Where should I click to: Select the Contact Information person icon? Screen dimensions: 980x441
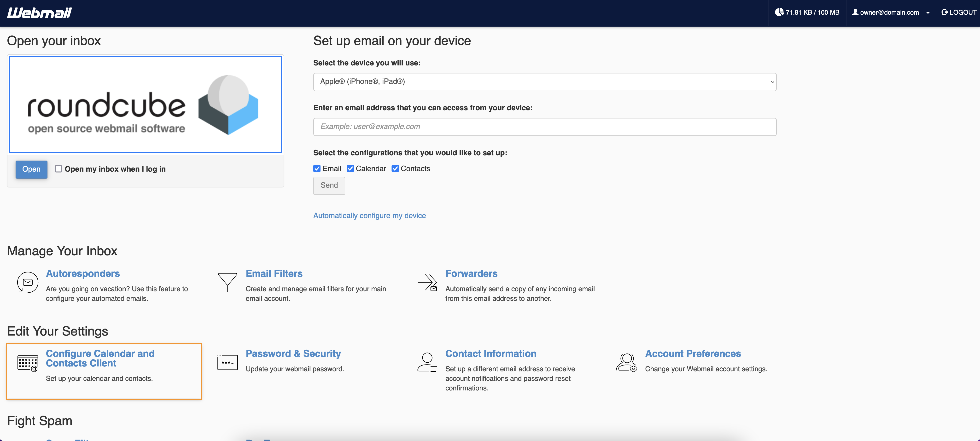(427, 362)
